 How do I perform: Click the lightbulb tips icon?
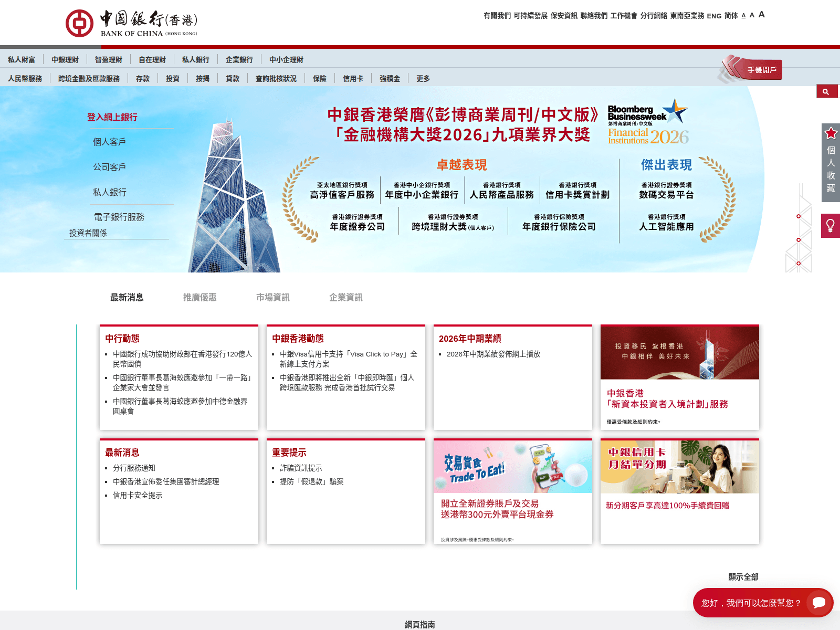pyautogui.click(x=831, y=226)
